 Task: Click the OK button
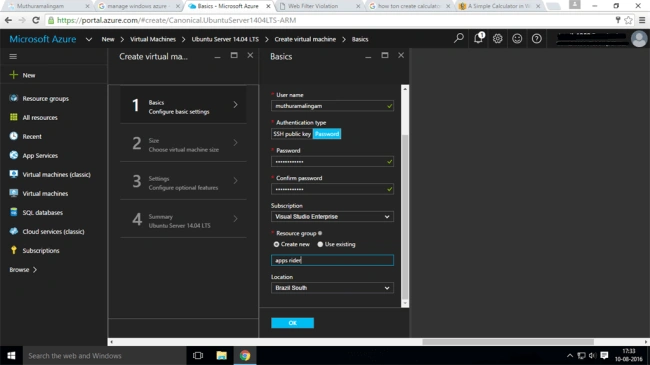292,323
